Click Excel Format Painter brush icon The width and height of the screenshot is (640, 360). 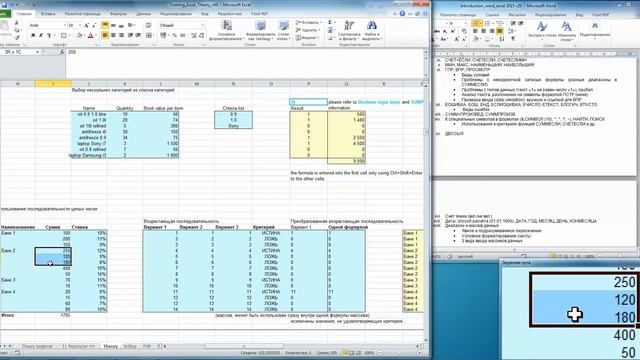point(18,37)
